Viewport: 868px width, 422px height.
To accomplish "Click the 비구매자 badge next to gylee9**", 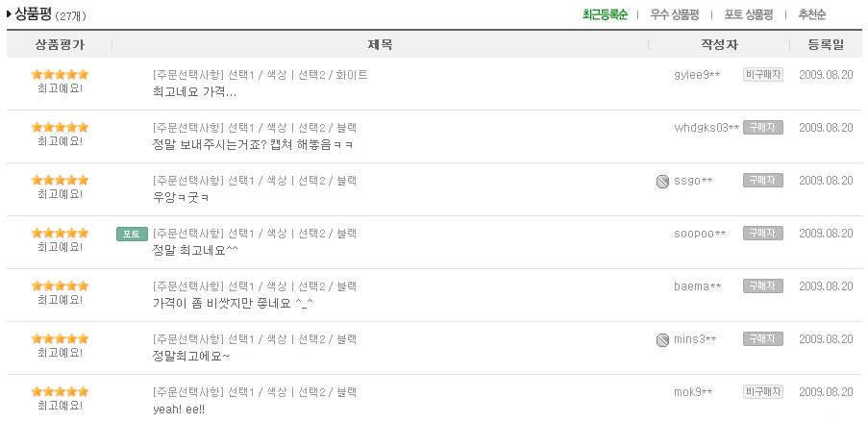I will pos(763,75).
